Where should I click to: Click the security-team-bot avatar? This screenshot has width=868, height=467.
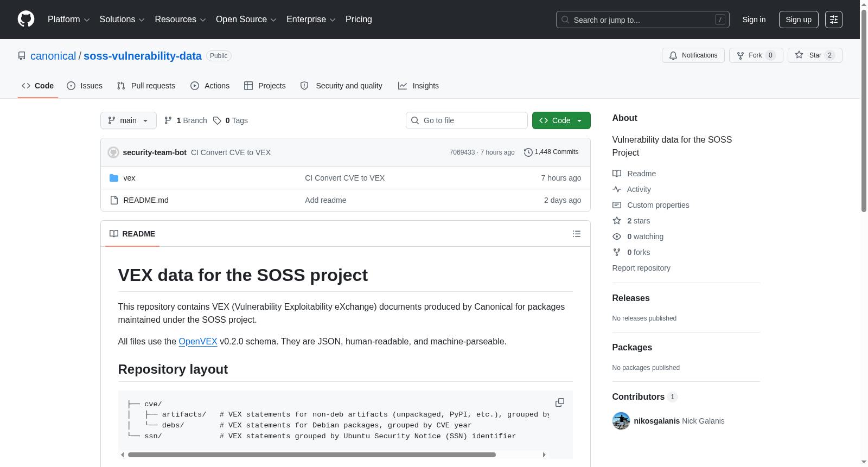point(113,152)
